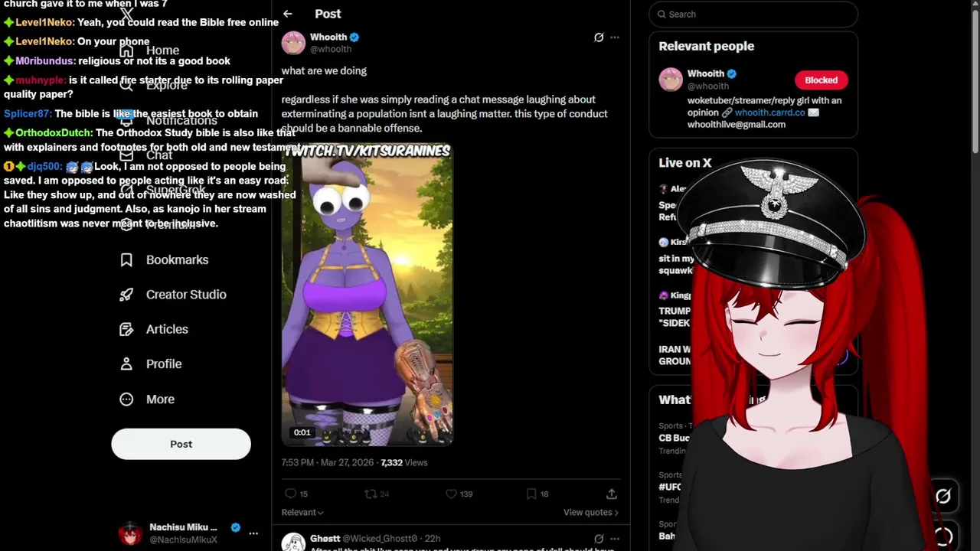Like the post with heart icon
This screenshot has height=551, width=980.
click(x=459, y=494)
